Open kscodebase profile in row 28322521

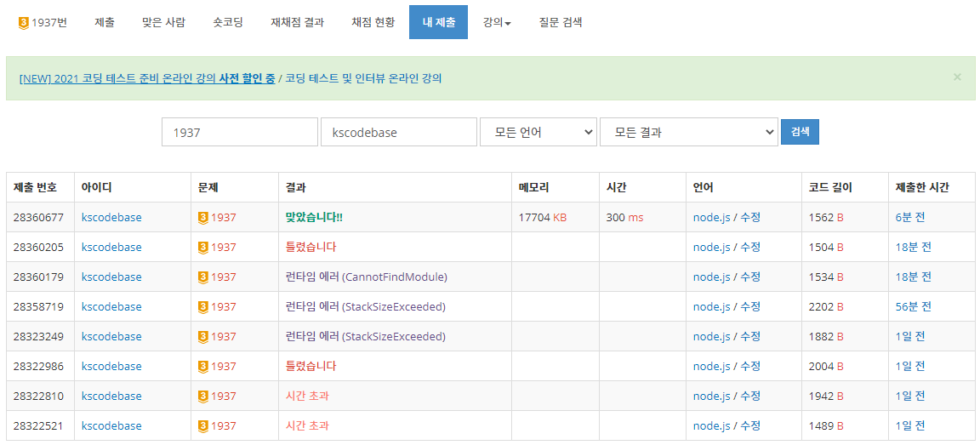pyautogui.click(x=112, y=426)
